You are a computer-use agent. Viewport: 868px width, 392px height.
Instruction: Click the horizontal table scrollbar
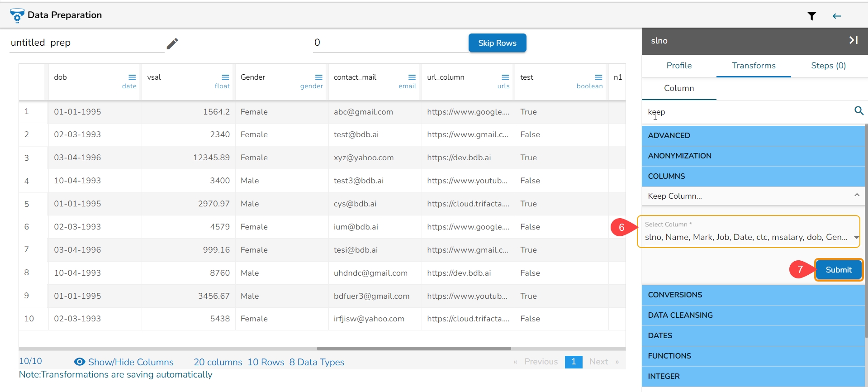[413, 349]
